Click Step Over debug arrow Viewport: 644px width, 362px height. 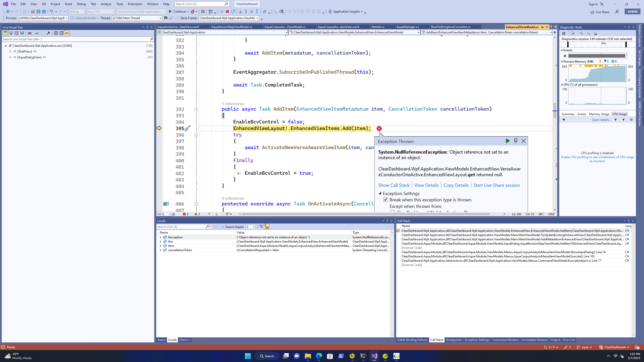point(251,12)
